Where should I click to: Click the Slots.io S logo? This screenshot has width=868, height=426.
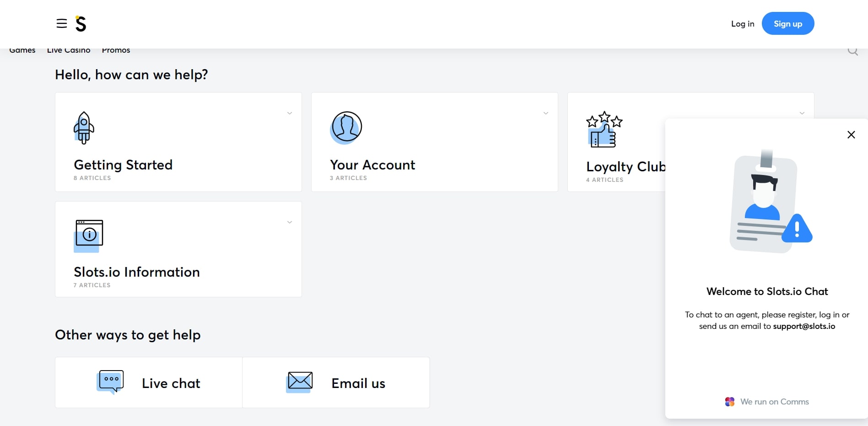81,23
